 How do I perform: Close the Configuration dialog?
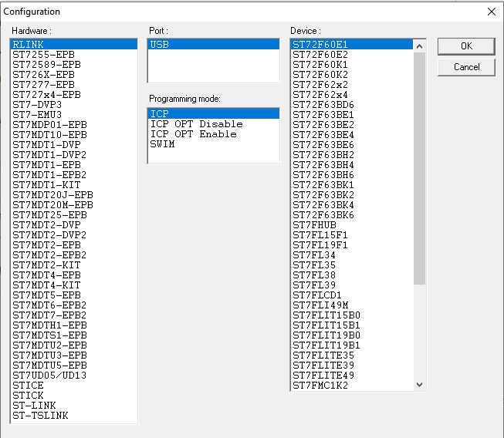[491, 12]
